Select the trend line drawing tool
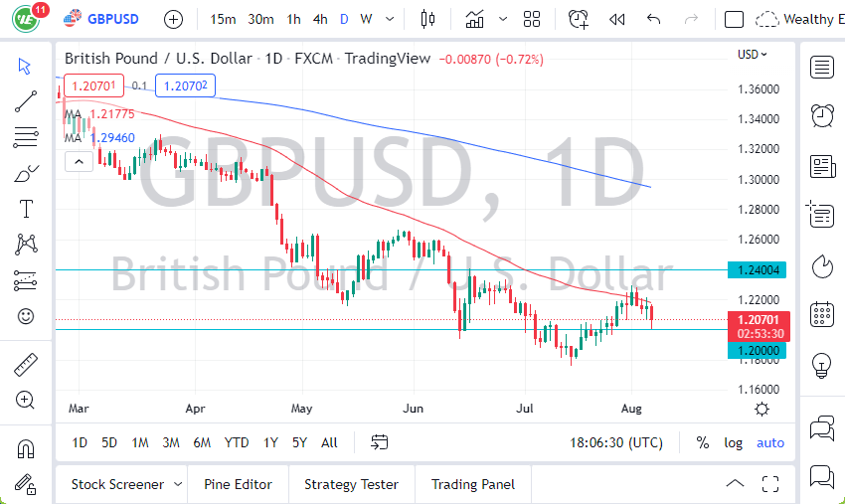Viewport: 845px width, 504px height. coord(26,99)
